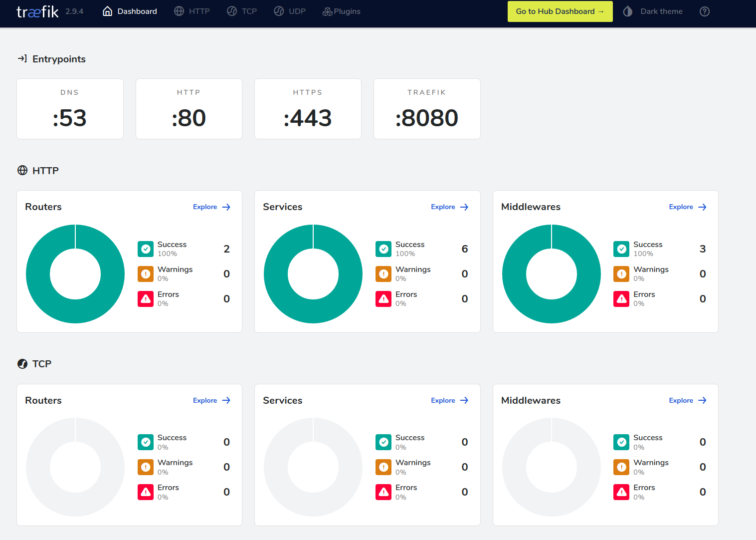Click the Traefik logo in header

point(37,11)
